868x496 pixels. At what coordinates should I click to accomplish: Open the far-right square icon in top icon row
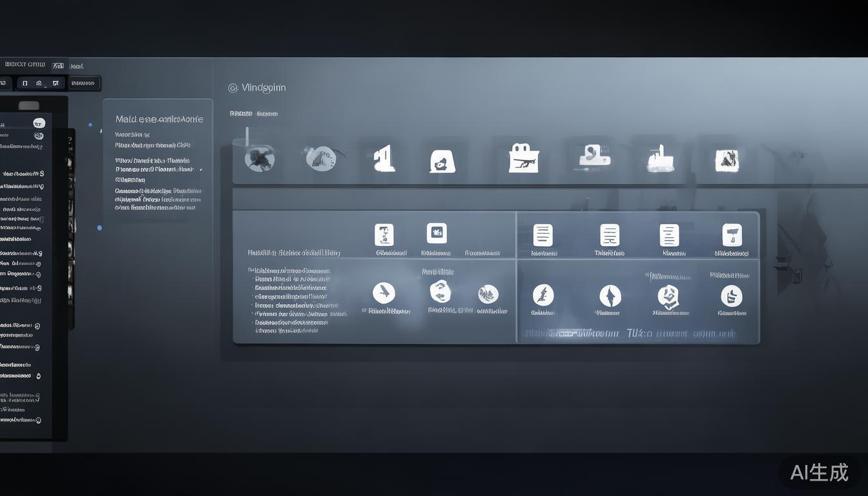coord(727,160)
